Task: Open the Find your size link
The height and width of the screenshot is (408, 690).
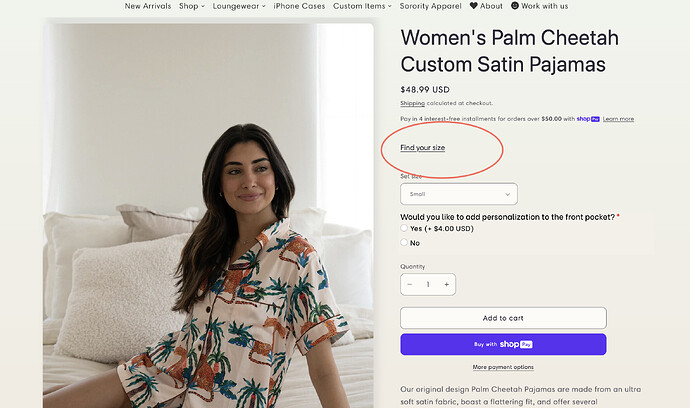Action: [422, 148]
